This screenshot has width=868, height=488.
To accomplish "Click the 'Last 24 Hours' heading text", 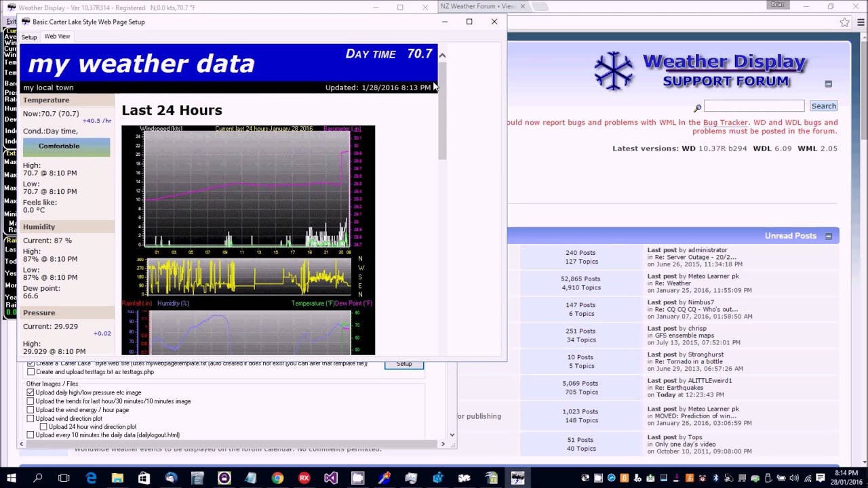I will tap(172, 110).
